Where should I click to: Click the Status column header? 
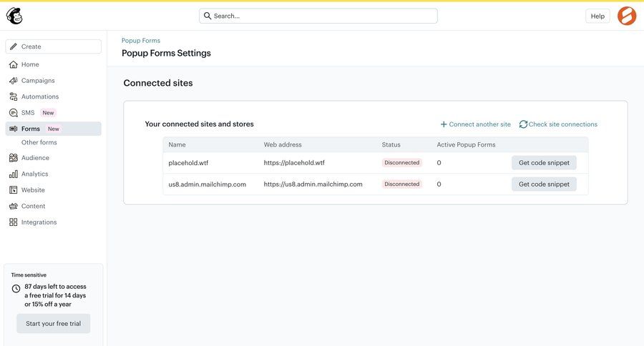(391, 144)
